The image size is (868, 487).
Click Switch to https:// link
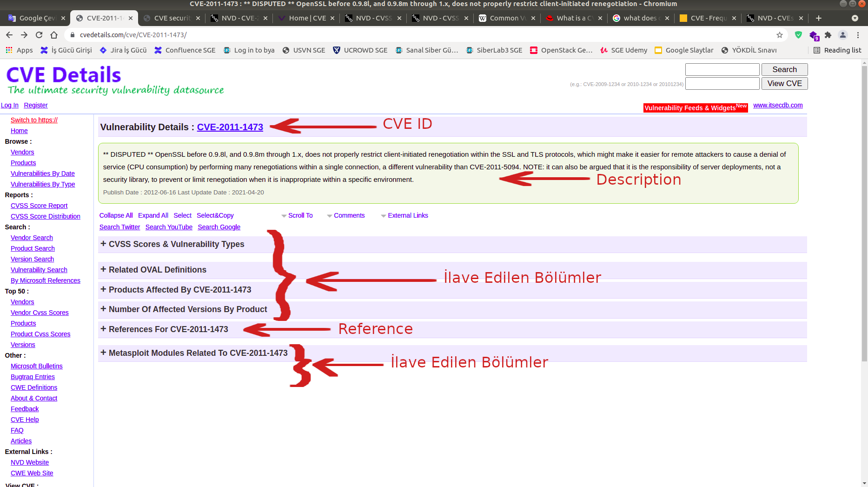pyautogui.click(x=34, y=120)
